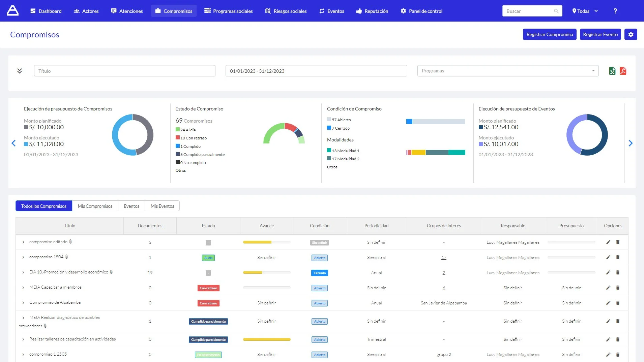Expand the Compromiso de Alpabamba row

coord(23,303)
